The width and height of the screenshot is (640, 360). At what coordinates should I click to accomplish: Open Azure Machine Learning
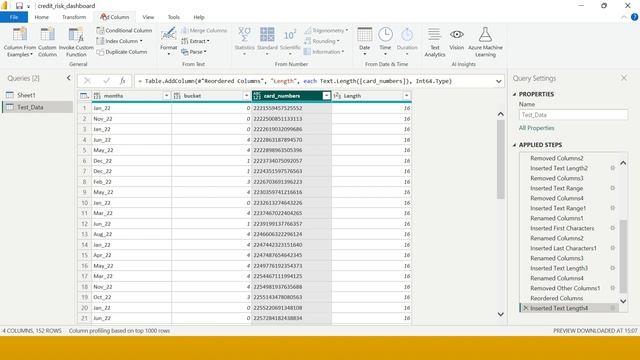pos(485,42)
